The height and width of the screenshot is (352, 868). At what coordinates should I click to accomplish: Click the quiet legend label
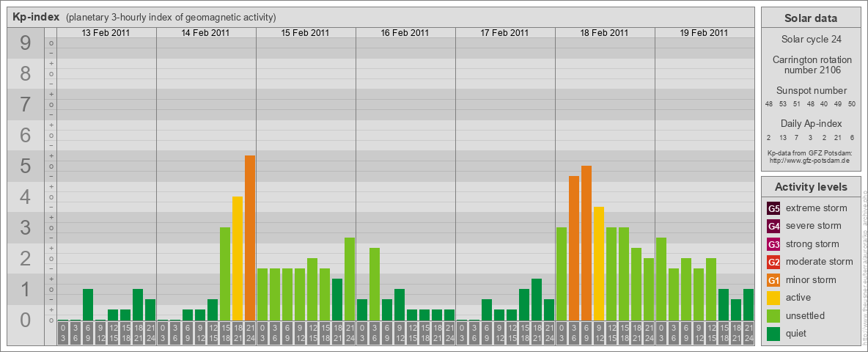pos(797,334)
